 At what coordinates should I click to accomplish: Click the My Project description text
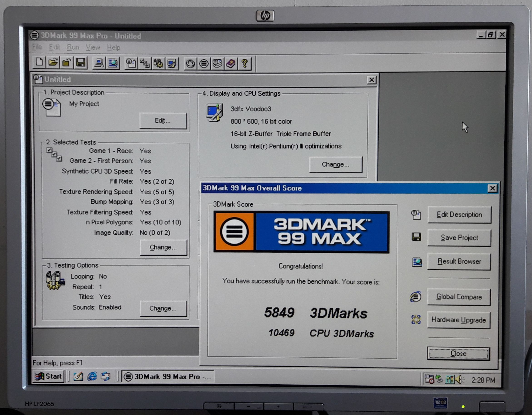click(x=84, y=104)
